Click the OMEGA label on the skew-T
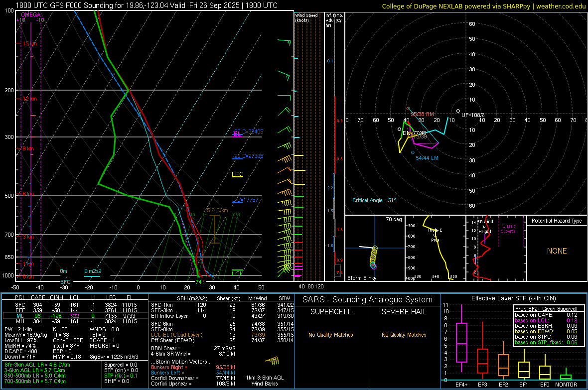 click(x=30, y=14)
